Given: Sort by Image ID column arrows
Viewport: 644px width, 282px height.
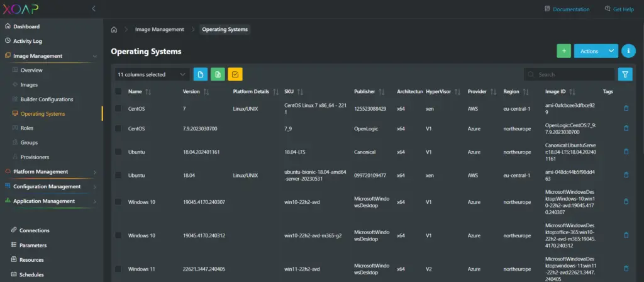Looking at the screenshot, I should click(x=572, y=92).
